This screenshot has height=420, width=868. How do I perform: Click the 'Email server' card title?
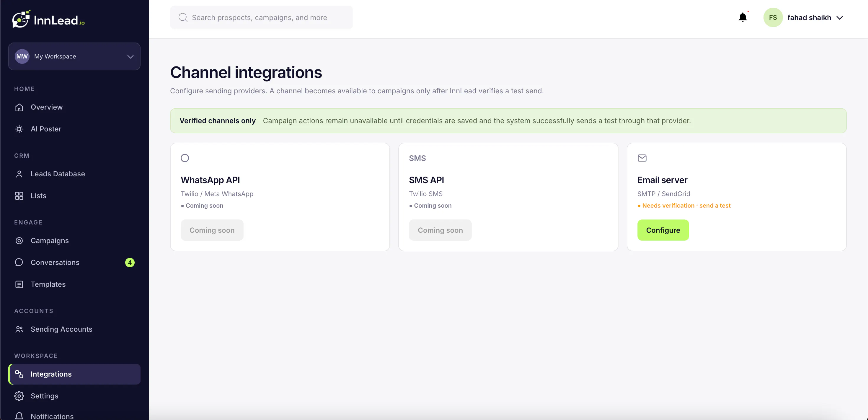662,180
